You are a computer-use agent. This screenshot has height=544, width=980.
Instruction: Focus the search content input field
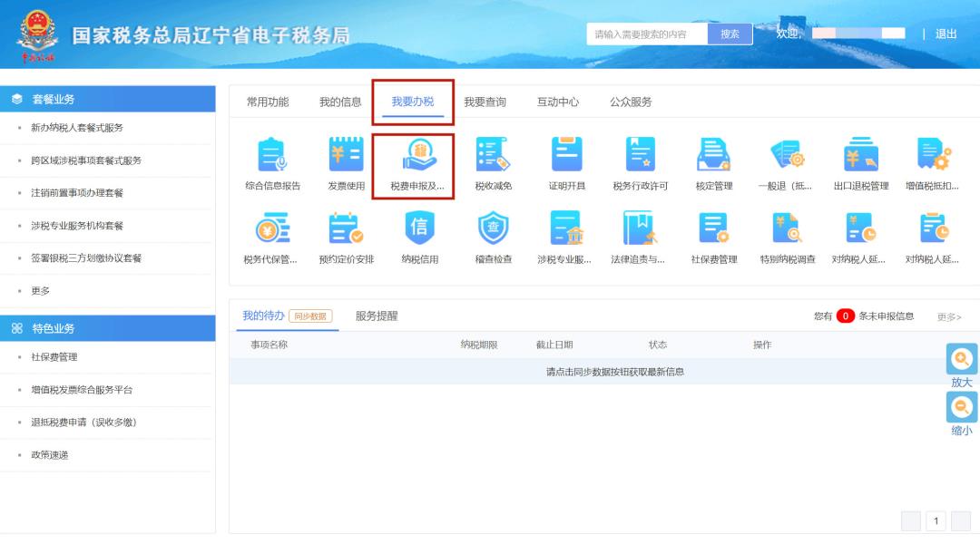pyautogui.click(x=646, y=34)
